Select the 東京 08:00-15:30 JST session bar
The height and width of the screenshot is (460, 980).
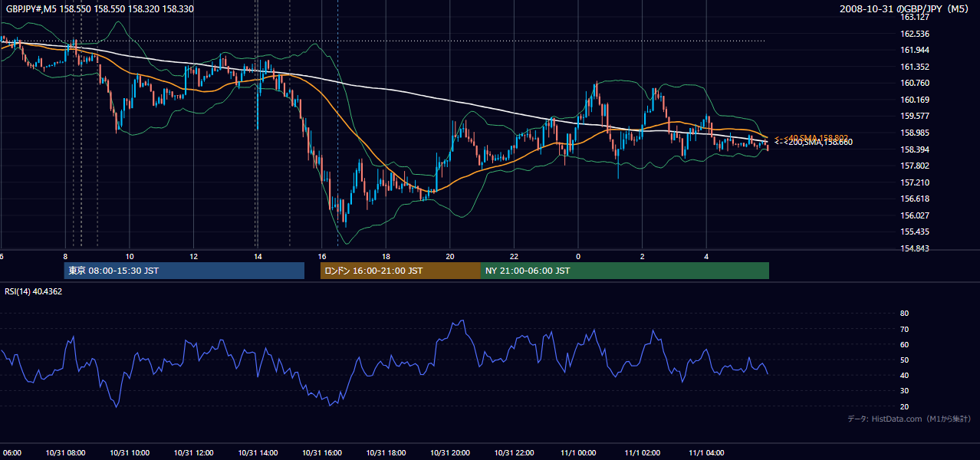(x=184, y=271)
